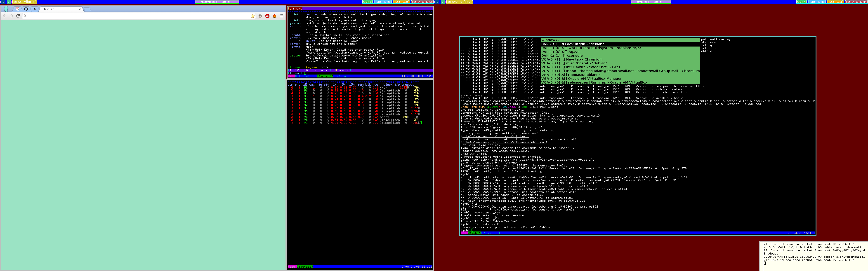Click the browser back arrow
Viewport: 868px width, 271px height.
pyautogui.click(x=5, y=16)
